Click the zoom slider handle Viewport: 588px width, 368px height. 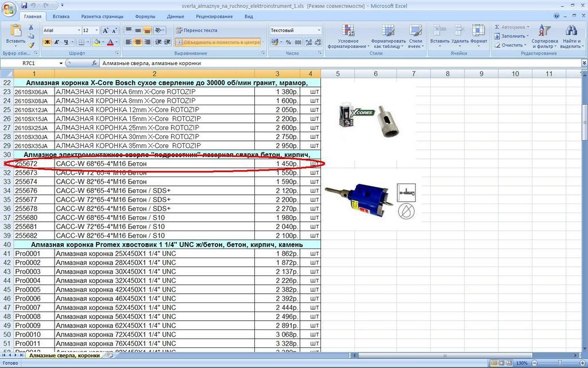[560, 363]
